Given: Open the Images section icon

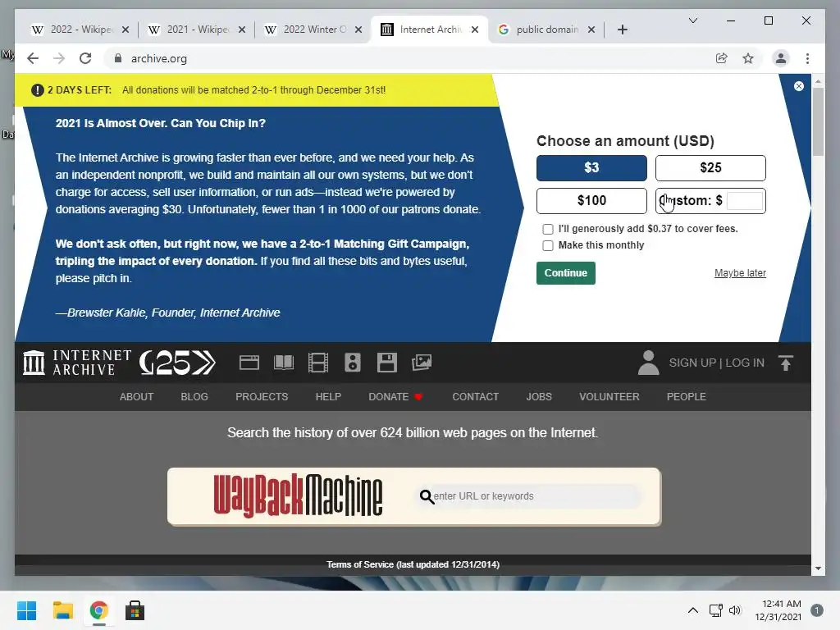Looking at the screenshot, I should coord(422,363).
